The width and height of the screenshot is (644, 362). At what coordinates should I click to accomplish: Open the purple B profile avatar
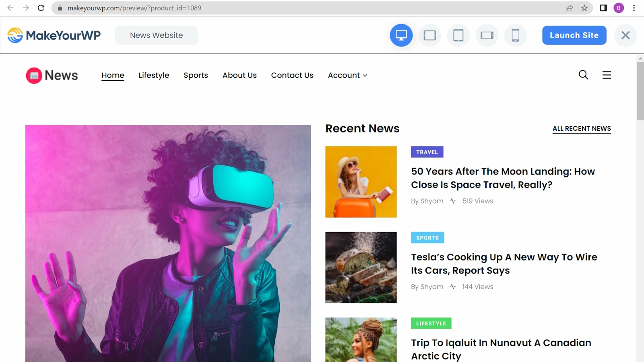619,8
